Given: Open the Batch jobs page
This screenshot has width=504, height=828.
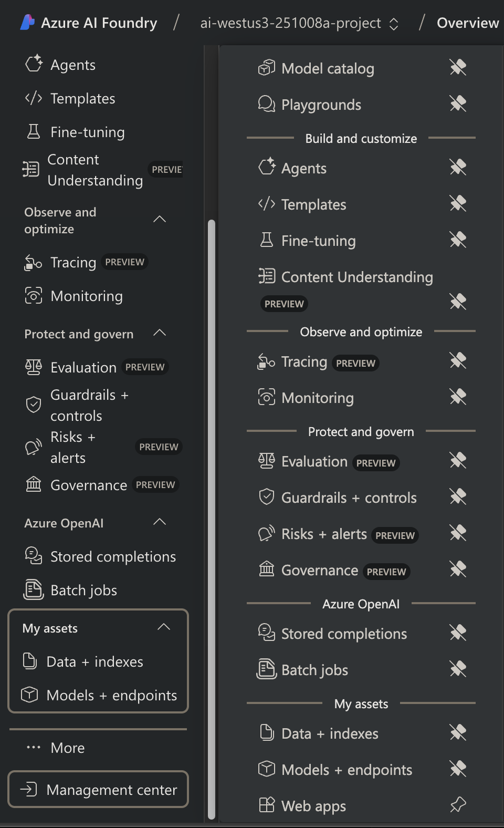Looking at the screenshot, I should (83, 590).
